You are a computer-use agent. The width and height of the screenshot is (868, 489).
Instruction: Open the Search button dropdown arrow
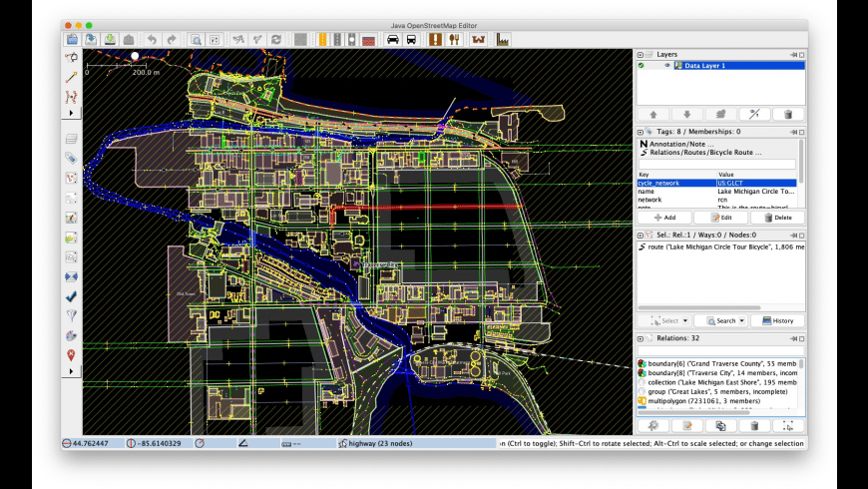[740, 321]
